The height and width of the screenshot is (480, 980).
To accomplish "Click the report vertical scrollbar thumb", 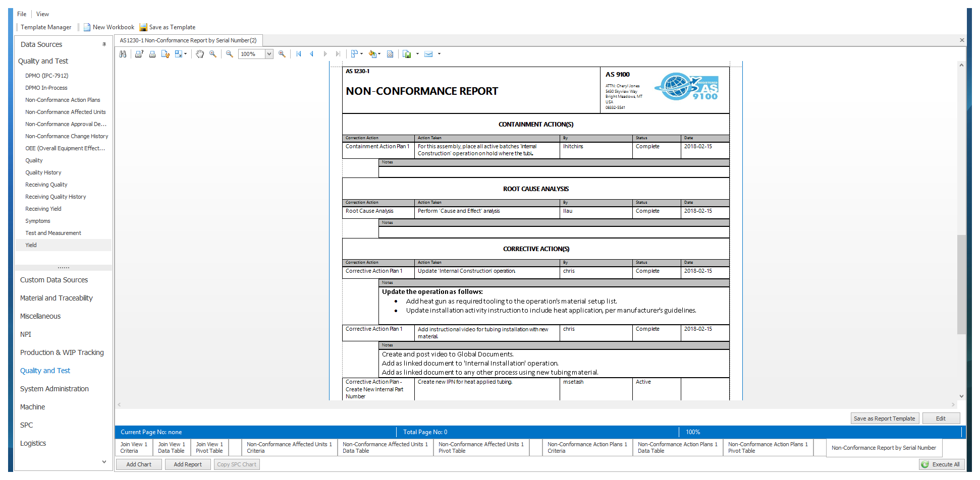I will tap(961, 284).
